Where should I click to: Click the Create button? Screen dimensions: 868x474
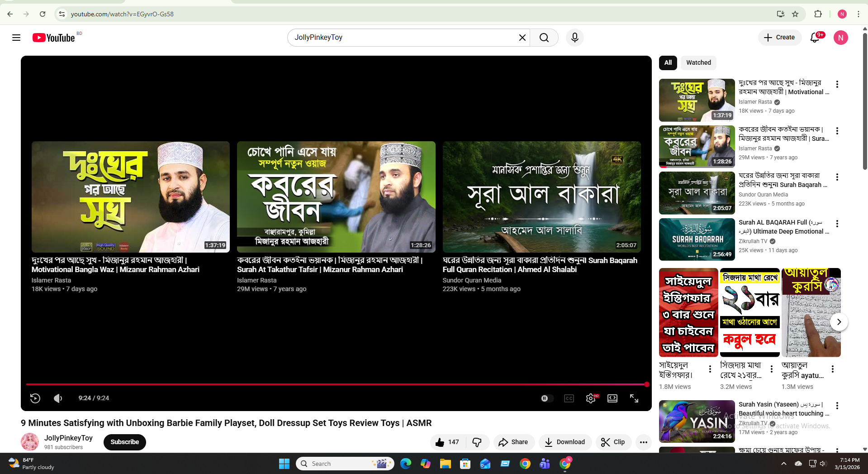[x=779, y=38]
